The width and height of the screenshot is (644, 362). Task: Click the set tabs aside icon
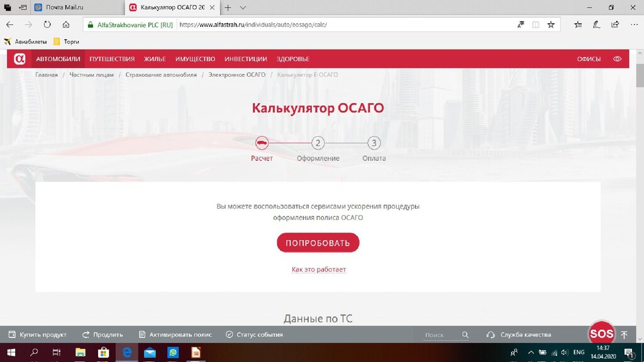[x=23, y=8]
